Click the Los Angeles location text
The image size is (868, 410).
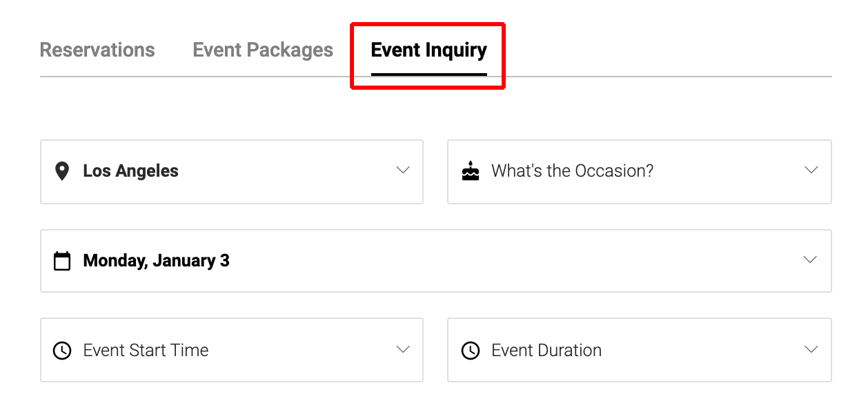(x=130, y=171)
